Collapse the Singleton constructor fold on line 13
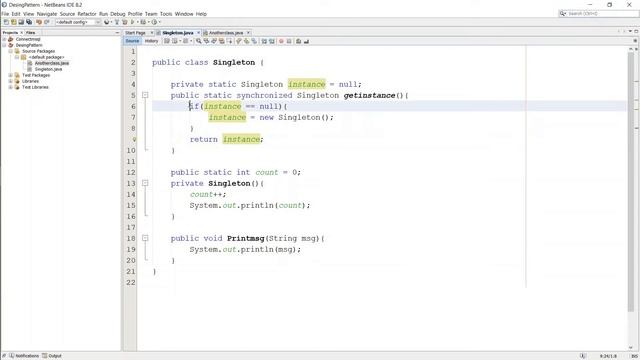640x360 pixels. point(145,183)
